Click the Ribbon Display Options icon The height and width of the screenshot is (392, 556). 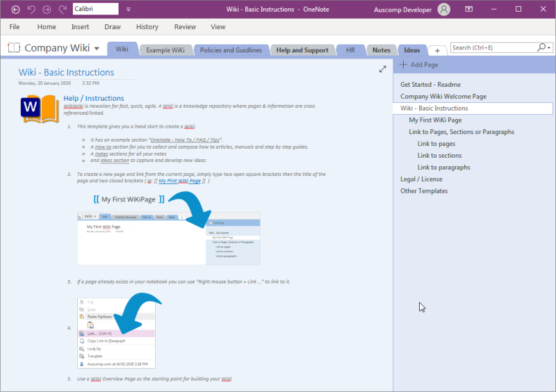[x=468, y=9]
